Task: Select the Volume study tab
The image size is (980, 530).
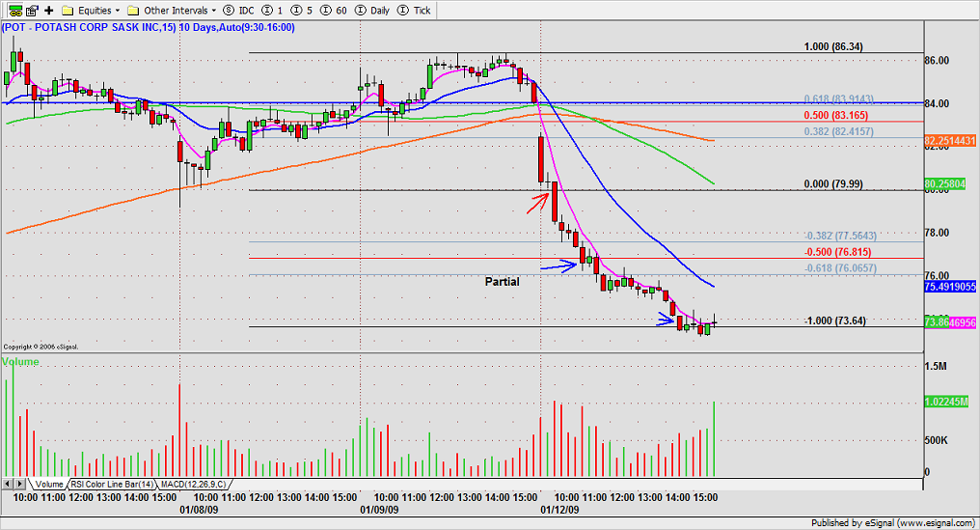Action: click(x=49, y=485)
